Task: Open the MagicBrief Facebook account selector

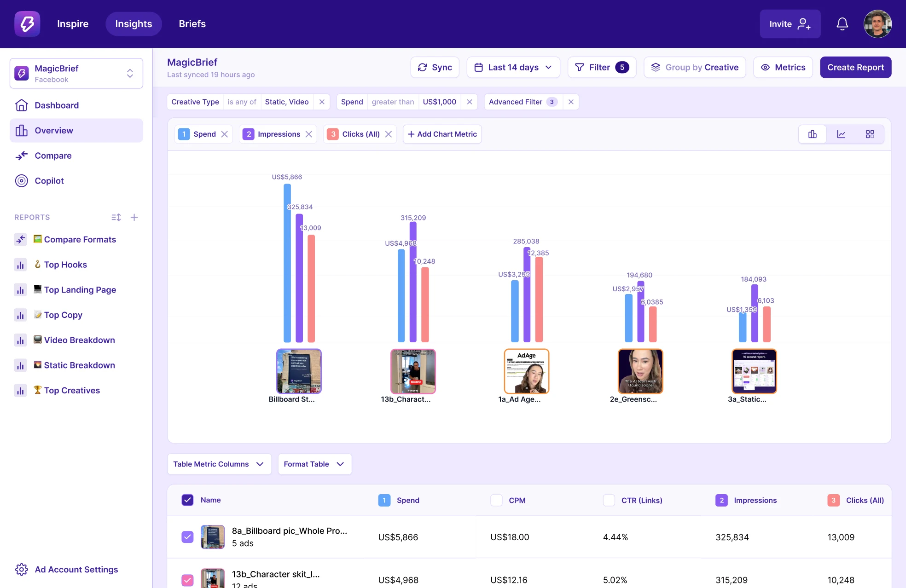Action: (76, 74)
